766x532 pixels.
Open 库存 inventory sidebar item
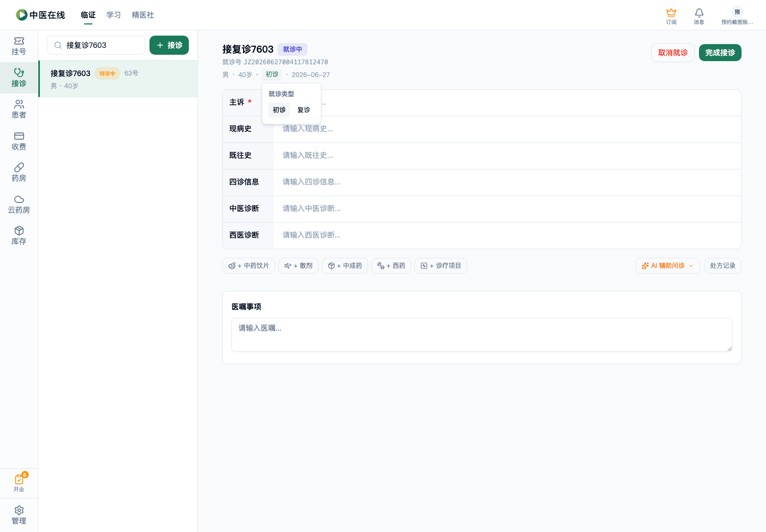[x=19, y=236]
